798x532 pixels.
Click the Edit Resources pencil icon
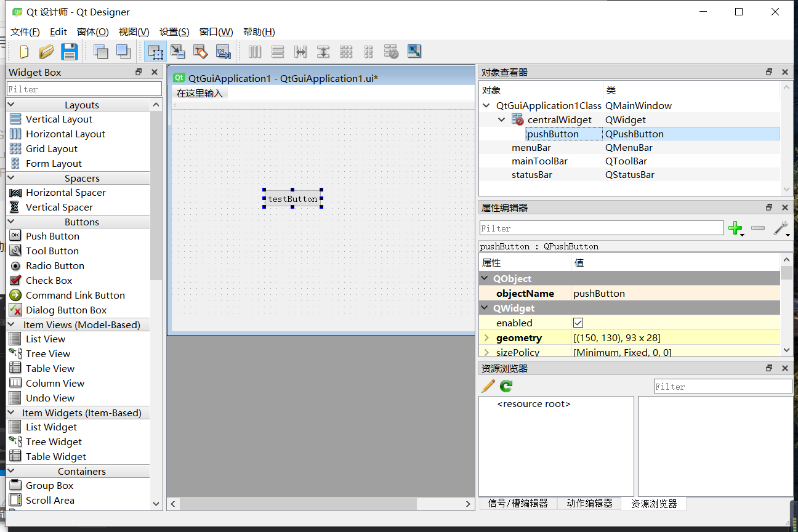[488, 386]
